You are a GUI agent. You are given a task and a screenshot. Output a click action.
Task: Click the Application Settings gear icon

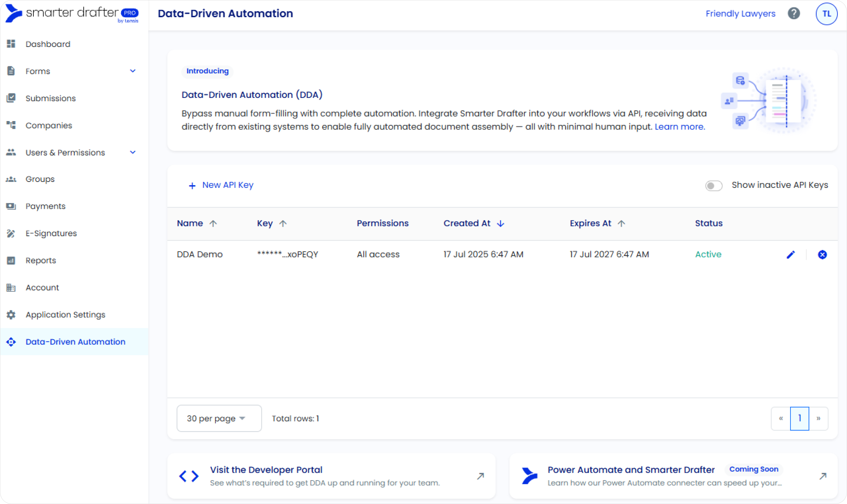coord(11,315)
